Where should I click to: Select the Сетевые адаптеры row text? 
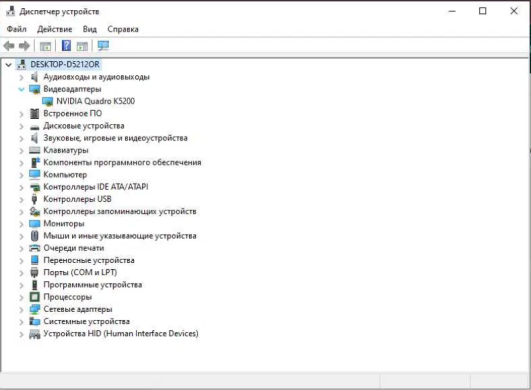(78, 309)
